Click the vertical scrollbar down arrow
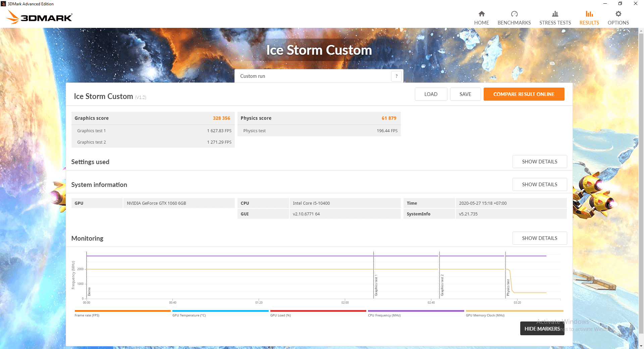 (641, 346)
